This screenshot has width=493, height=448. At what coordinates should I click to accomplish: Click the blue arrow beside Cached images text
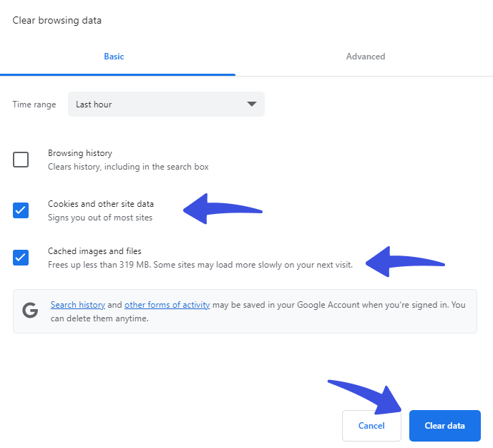[x=405, y=261]
